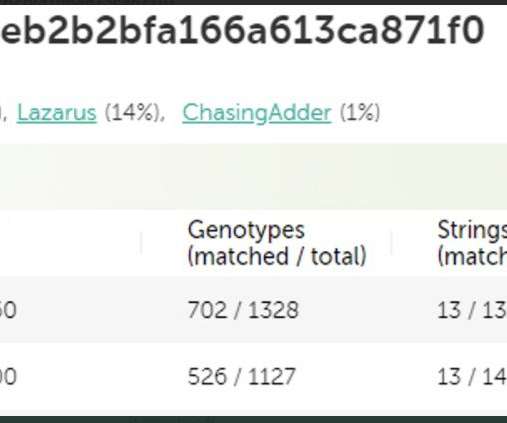
Task: Open the Lazarus link
Action: pos(57,112)
